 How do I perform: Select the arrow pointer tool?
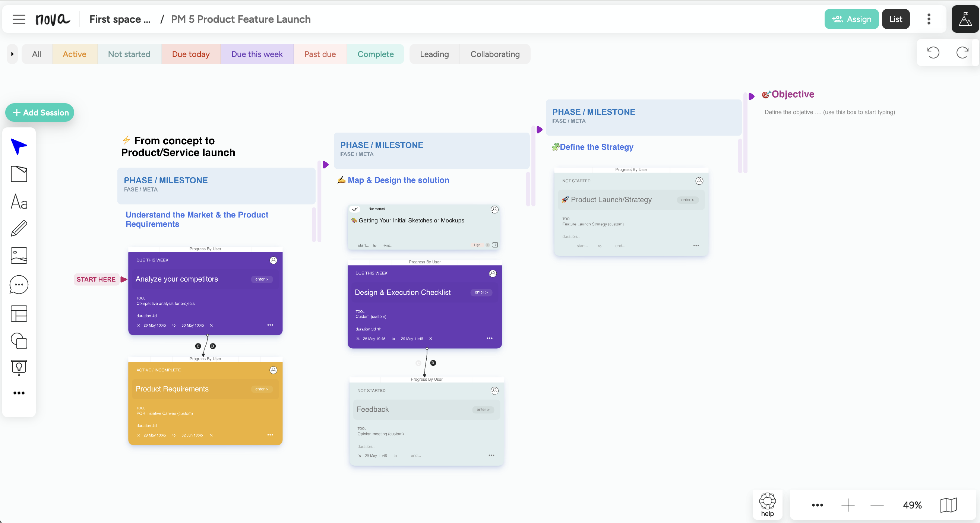(x=19, y=146)
